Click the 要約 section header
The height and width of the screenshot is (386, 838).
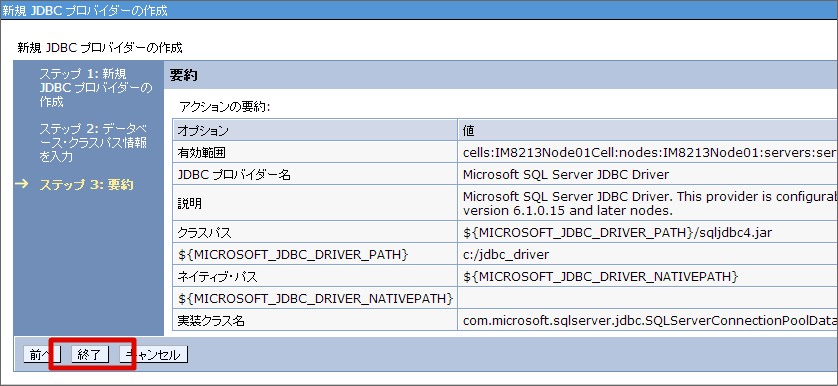pyautogui.click(x=184, y=75)
